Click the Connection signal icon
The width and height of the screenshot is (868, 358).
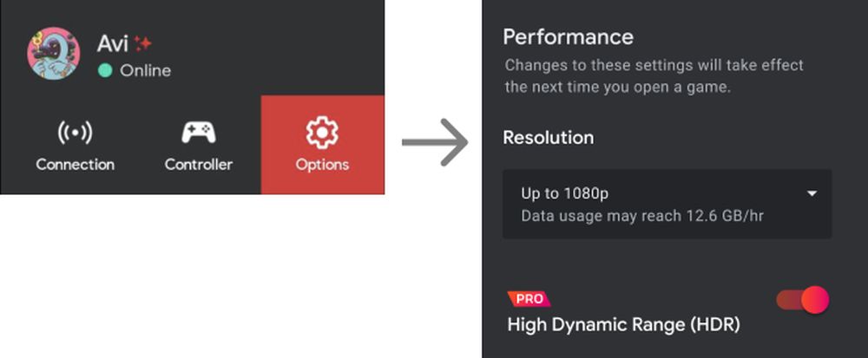75,133
